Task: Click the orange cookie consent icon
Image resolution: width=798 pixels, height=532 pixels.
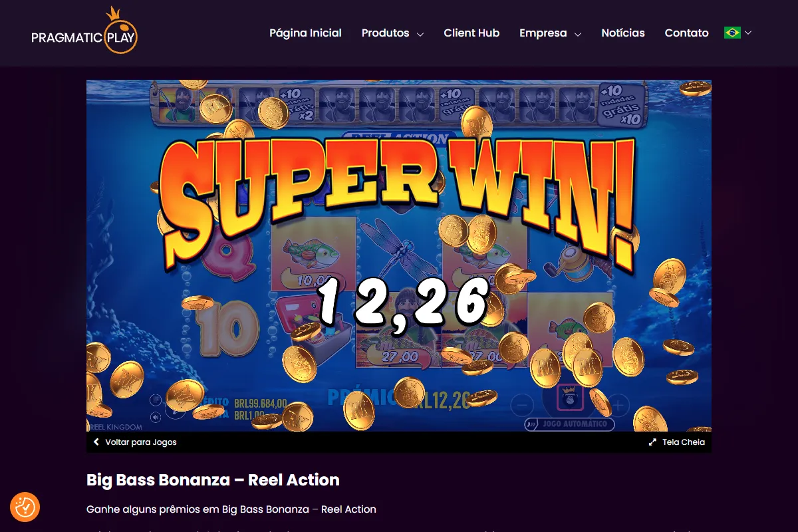Action: click(25, 507)
